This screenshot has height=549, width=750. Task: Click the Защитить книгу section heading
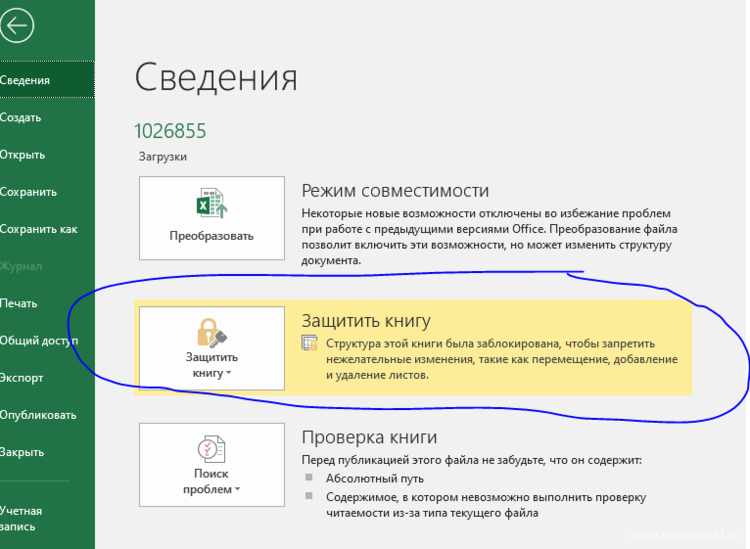coord(366,320)
